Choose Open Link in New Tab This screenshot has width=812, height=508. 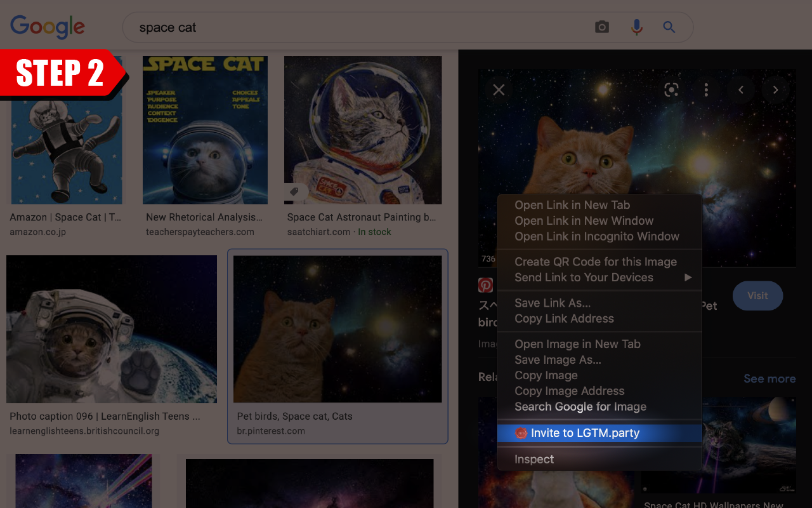599,205
